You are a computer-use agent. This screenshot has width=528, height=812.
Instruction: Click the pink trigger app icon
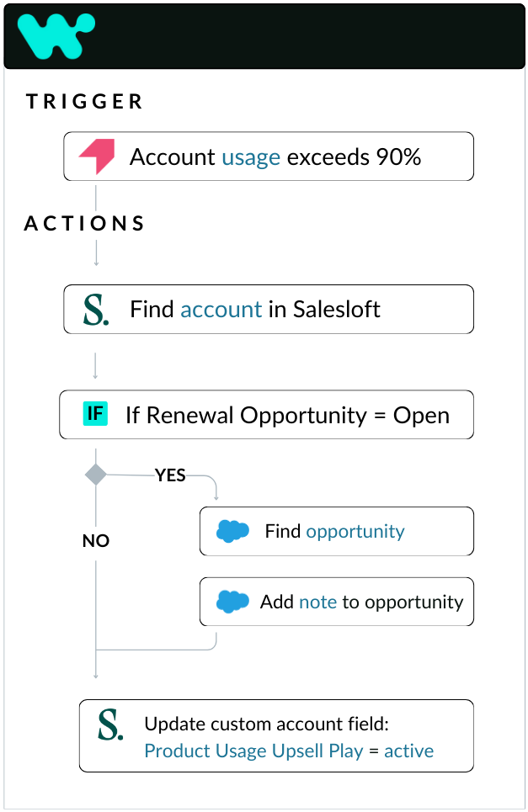(97, 157)
